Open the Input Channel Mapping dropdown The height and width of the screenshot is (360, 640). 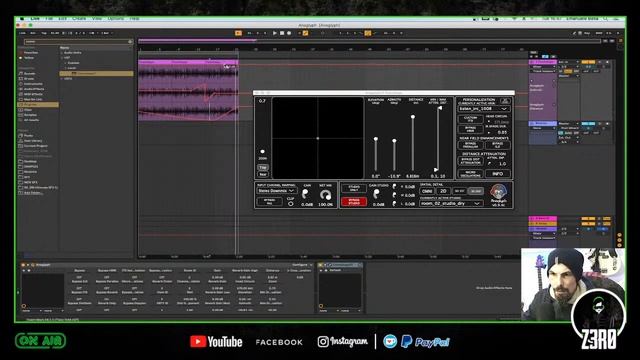click(x=276, y=191)
